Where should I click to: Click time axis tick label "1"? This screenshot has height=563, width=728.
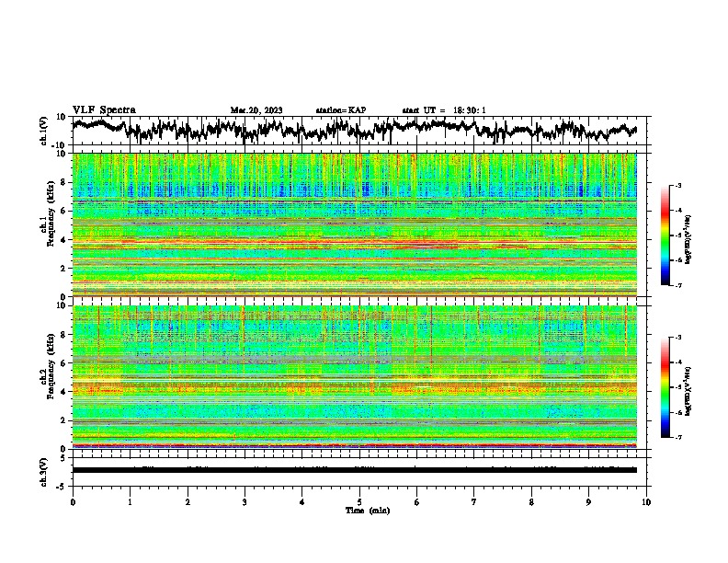tap(130, 502)
